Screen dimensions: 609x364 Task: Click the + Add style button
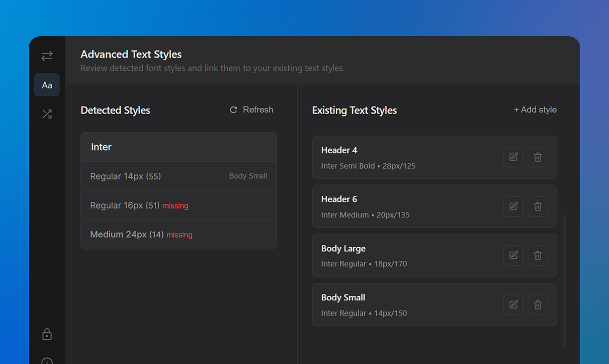(x=535, y=110)
